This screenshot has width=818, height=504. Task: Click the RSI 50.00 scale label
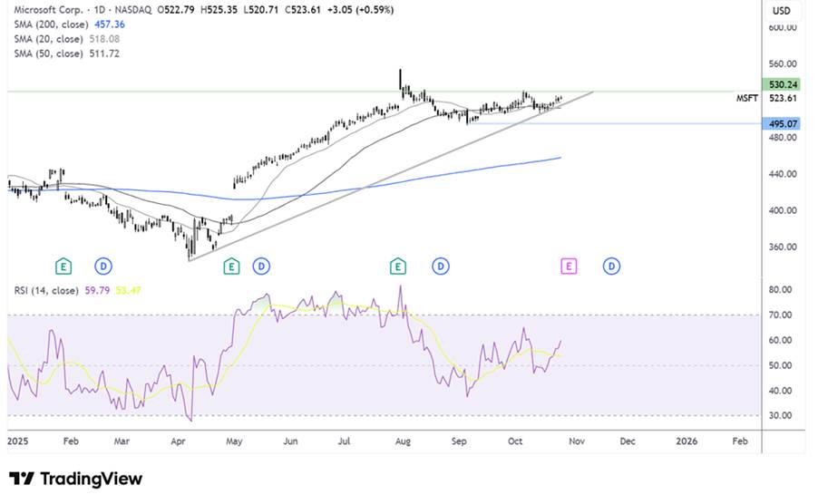(x=780, y=365)
